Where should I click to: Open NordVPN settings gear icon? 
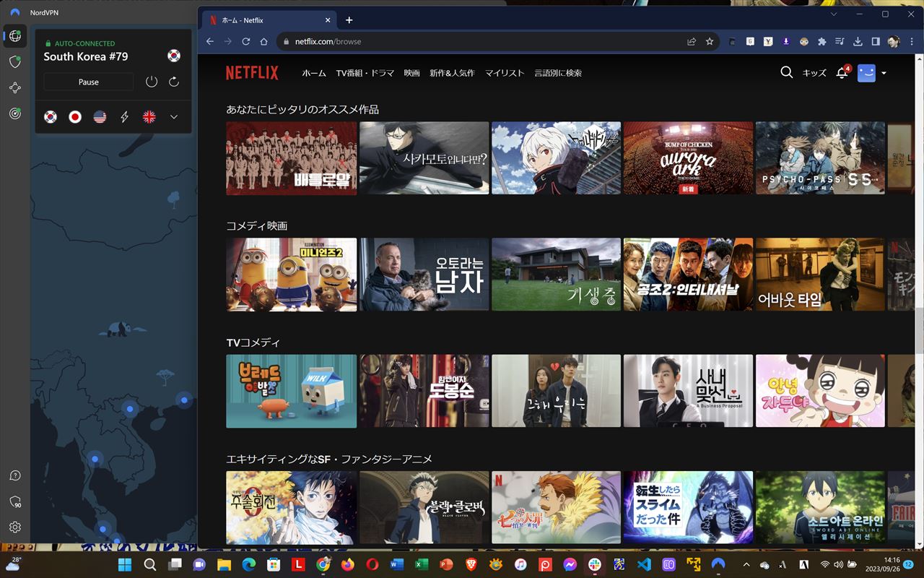[15, 527]
